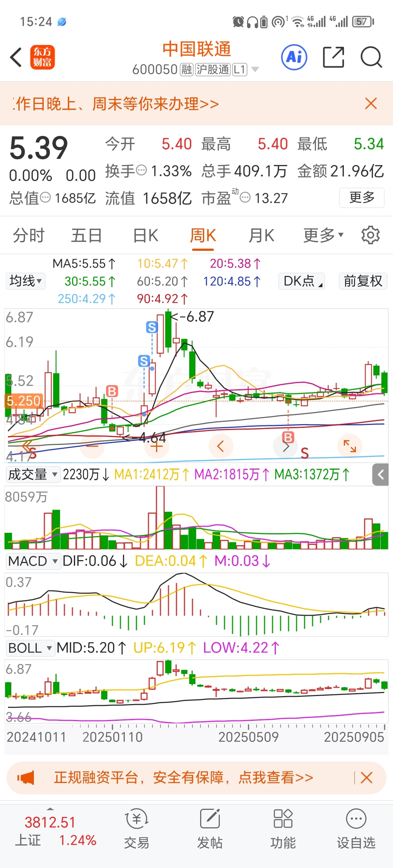Tap the 正规融资平台 ad link
This screenshot has height=868, width=393.
point(183,777)
